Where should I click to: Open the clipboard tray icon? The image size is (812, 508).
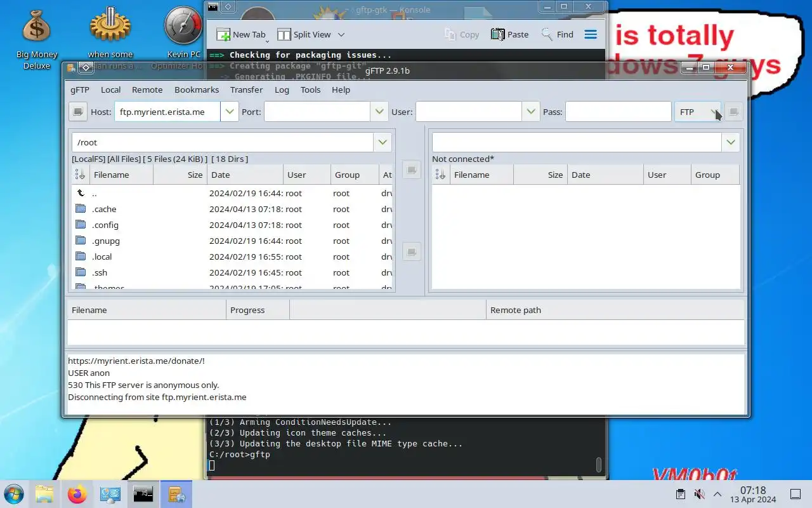[x=680, y=494]
